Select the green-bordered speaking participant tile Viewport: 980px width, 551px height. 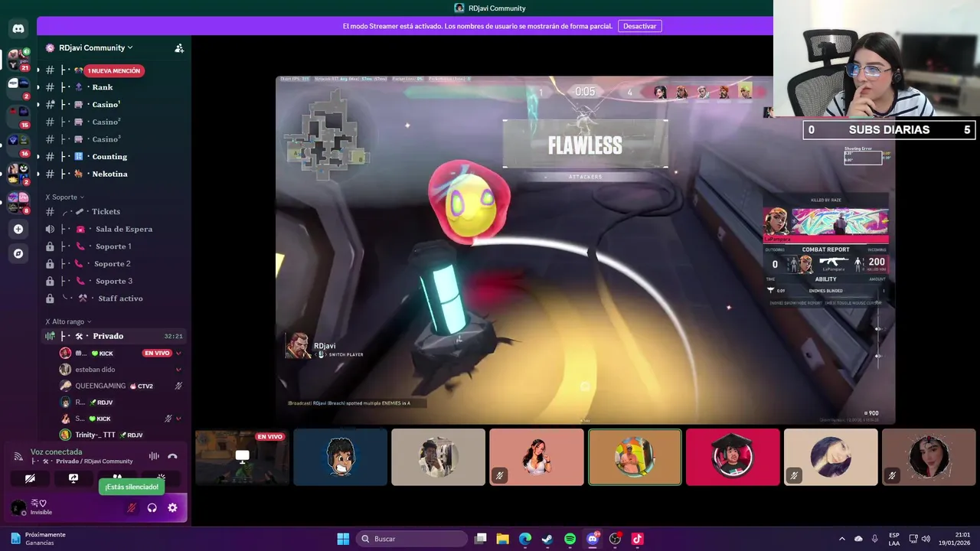(x=635, y=457)
